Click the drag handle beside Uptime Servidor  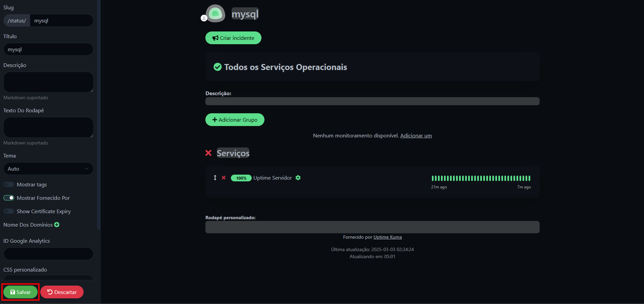pos(215,178)
